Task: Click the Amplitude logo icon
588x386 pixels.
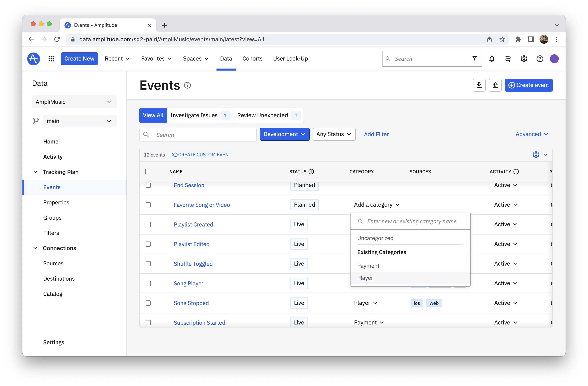Action: (34, 59)
